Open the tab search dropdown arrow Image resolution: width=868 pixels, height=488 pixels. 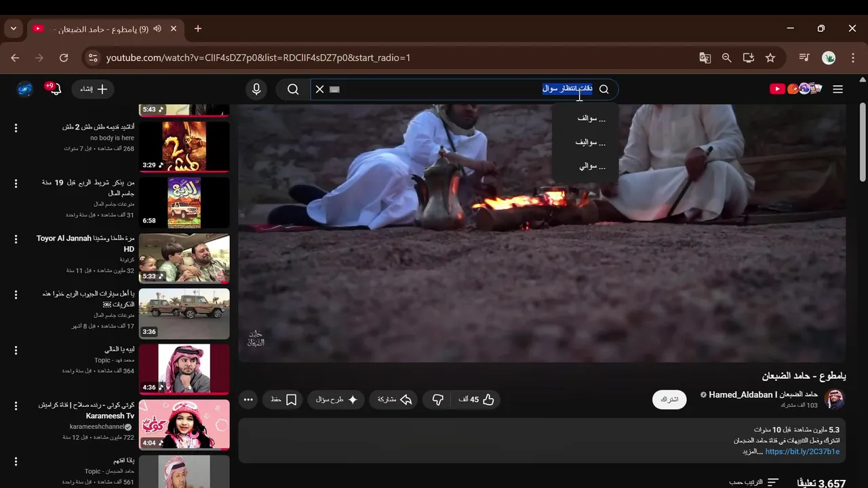click(x=13, y=28)
